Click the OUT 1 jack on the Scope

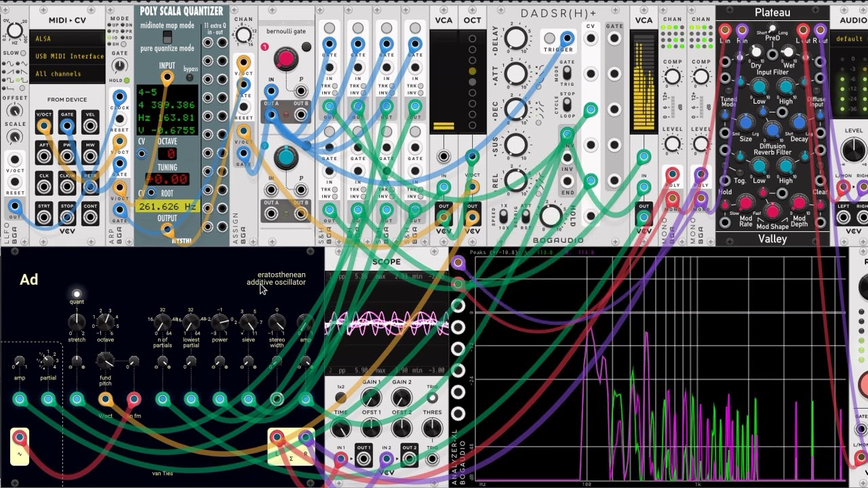[364, 459]
